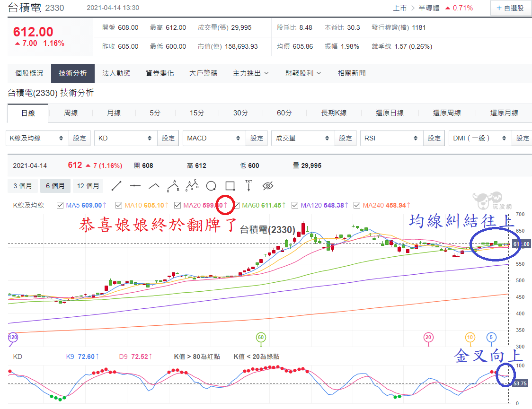Image resolution: width=532 pixels, height=409 pixels.
Task: Open the 資券變化 tab
Action: (x=160, y=73)
